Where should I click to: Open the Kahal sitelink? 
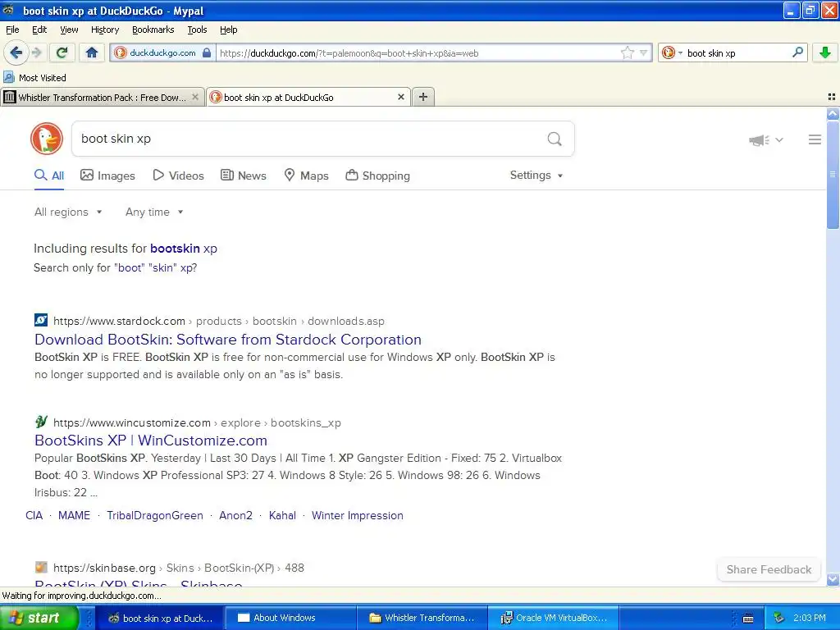click(282, 515)
